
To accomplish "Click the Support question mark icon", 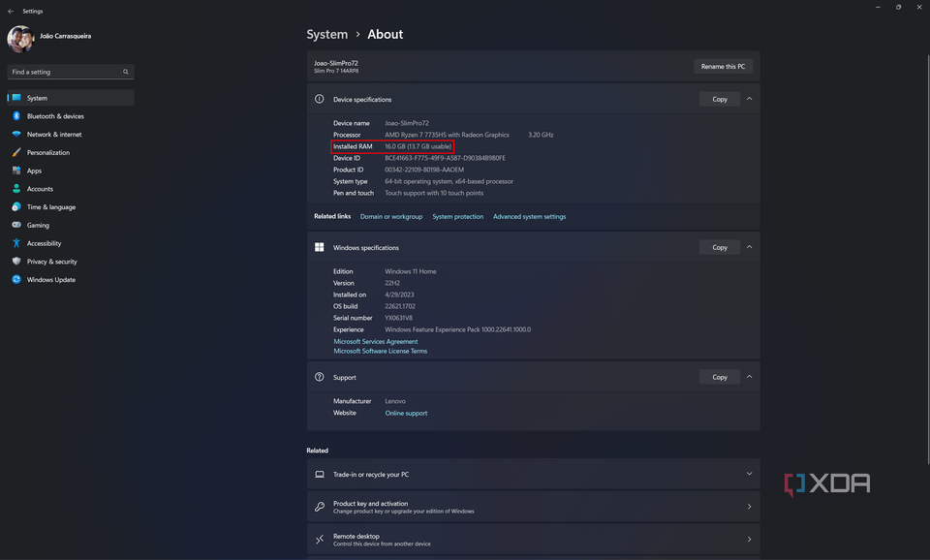I will pos(319,377).
